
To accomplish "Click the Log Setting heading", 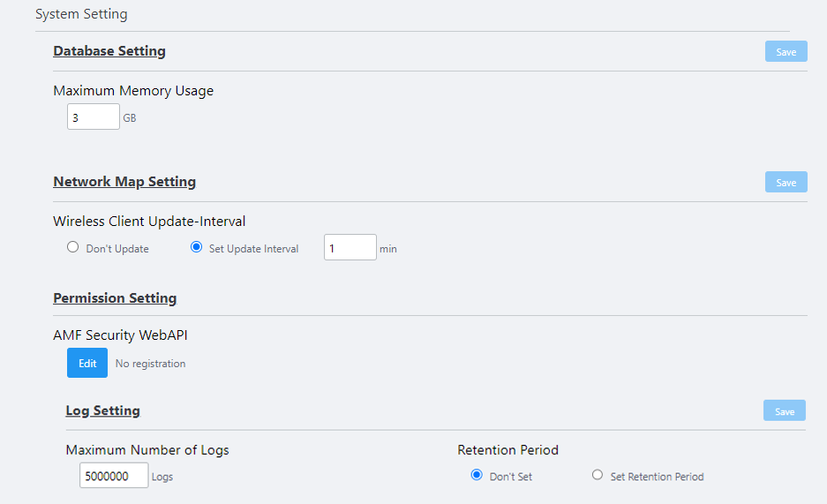I will [102, 410].
